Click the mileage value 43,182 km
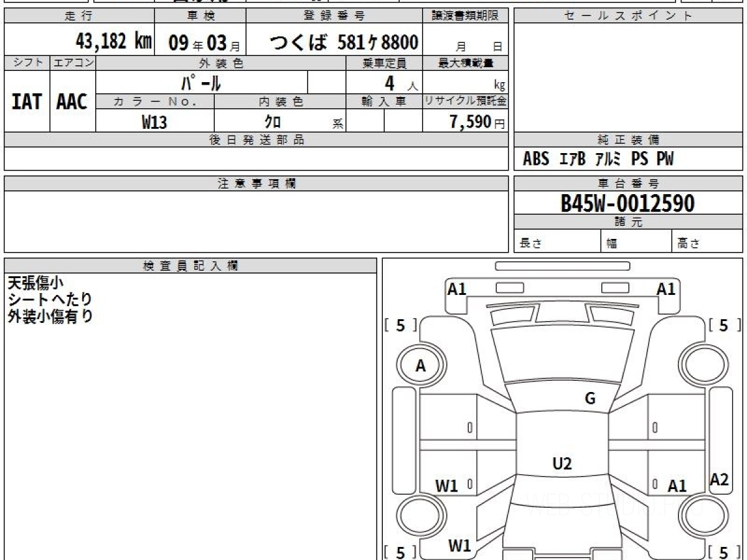 tap(114, 42)
